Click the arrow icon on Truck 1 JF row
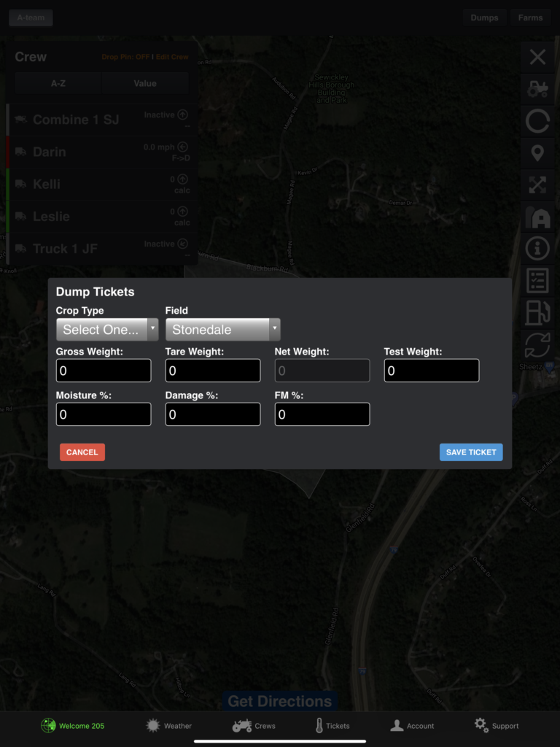This screenshot has height=747, width=560. [x=182, y=244]
